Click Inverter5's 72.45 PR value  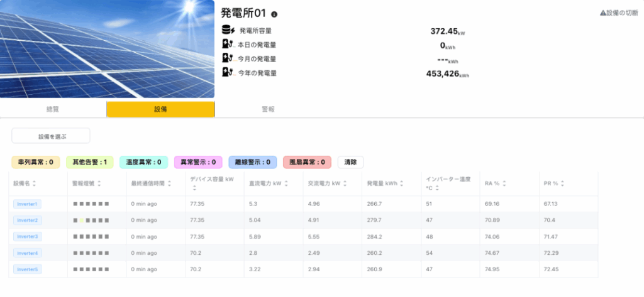click(551, 269)
